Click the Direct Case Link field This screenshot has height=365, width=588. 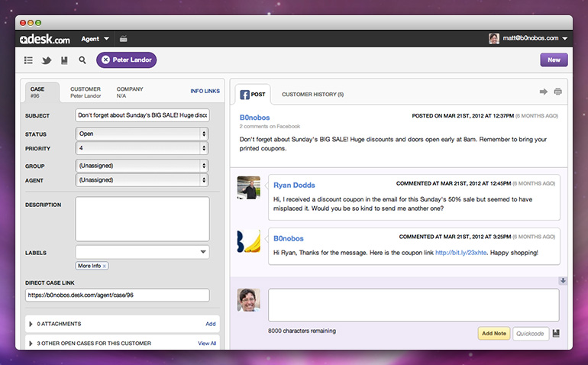[x=117, y=296]
